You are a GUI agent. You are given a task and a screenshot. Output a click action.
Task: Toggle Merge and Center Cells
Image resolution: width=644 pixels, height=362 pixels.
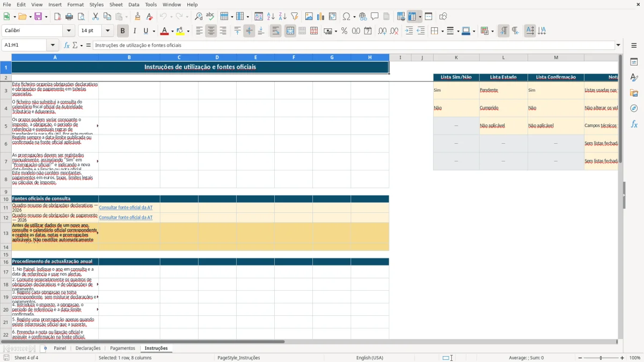click(x=290, y=31)
